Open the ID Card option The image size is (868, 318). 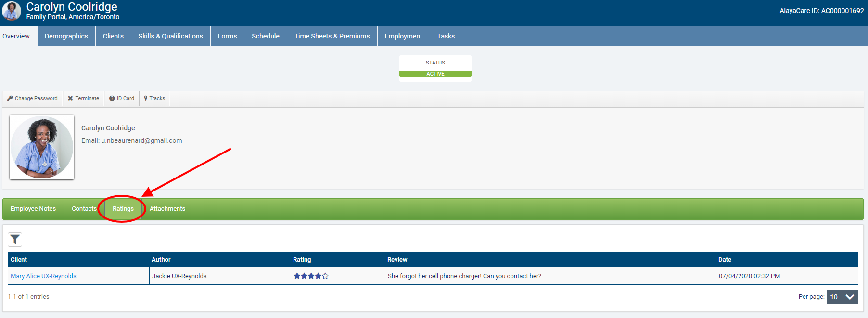click(122, 98)
